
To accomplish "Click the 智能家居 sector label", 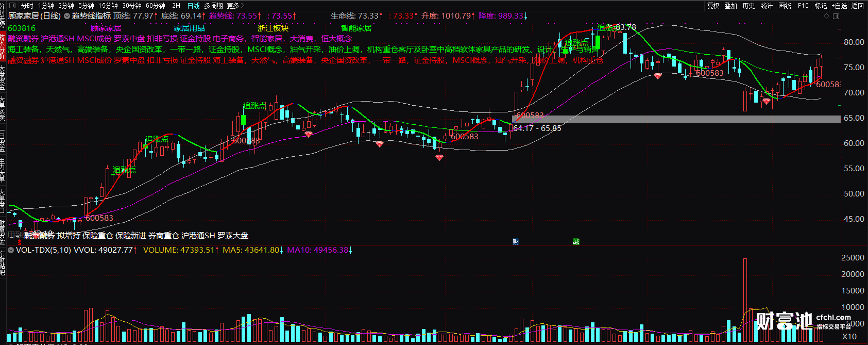I will pos(356,28).
